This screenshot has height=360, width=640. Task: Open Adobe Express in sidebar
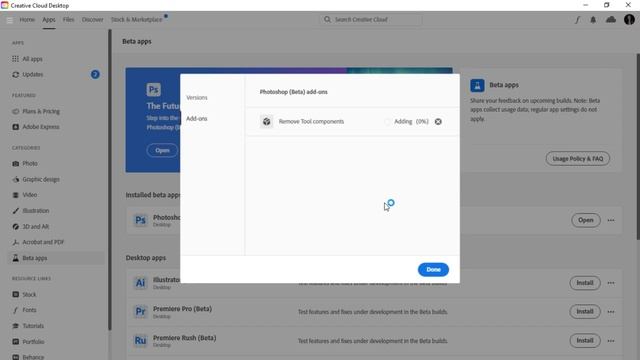41,127
